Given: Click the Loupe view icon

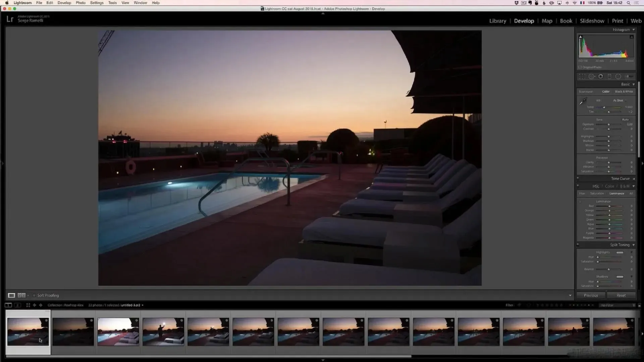Looking at the screenshot, I should [11, 295].
